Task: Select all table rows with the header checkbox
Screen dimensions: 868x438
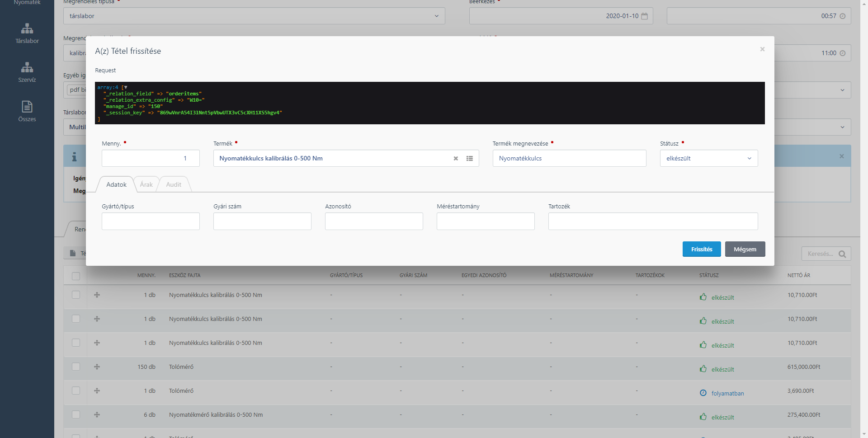Action: [76, 275]
